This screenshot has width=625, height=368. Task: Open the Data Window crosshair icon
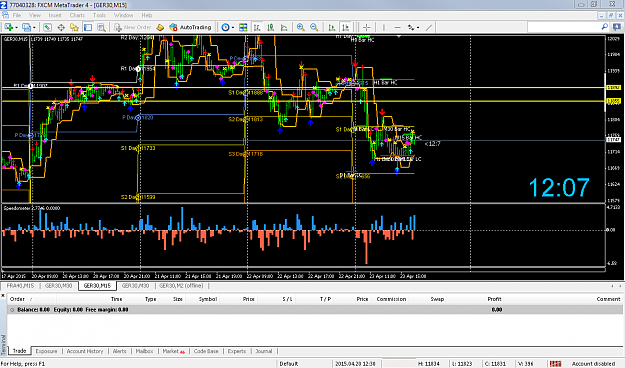click(x=61, y=27)
